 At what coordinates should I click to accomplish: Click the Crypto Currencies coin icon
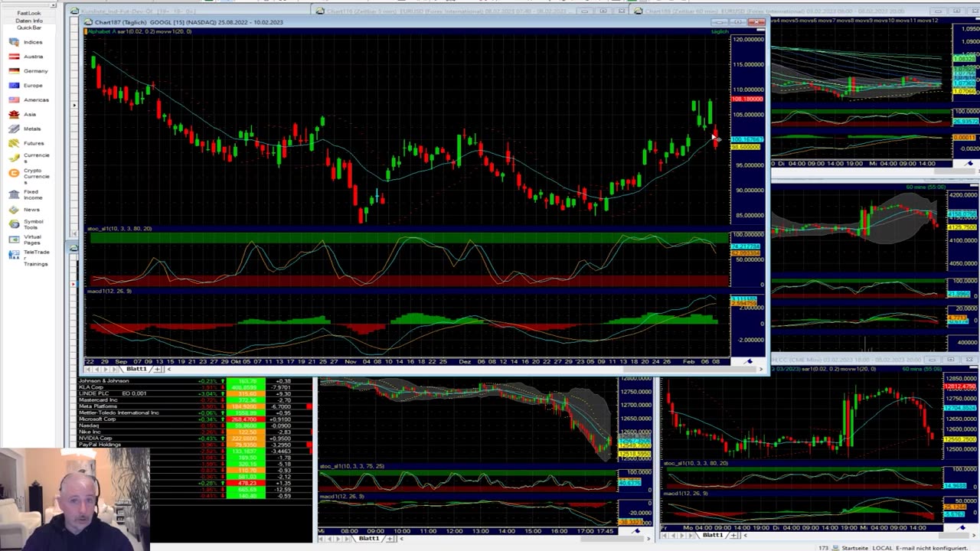point(14,174)
